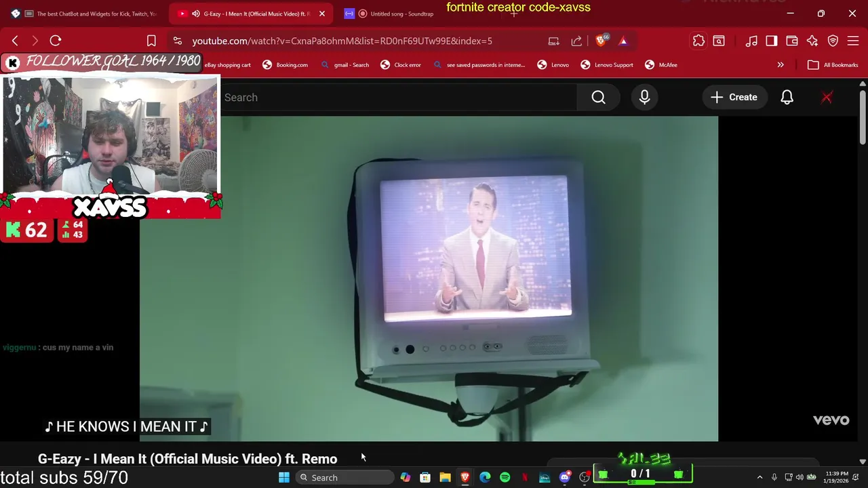Click the cast/screen icon in address bar

coord(554,41)
